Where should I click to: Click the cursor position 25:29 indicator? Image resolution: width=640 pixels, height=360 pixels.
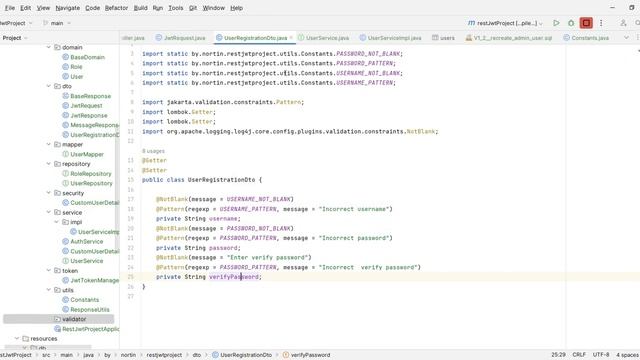[558, 355]
